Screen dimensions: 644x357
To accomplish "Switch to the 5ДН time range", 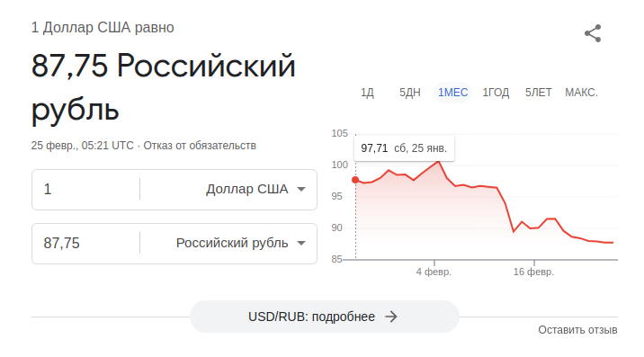I will (410, 93).
